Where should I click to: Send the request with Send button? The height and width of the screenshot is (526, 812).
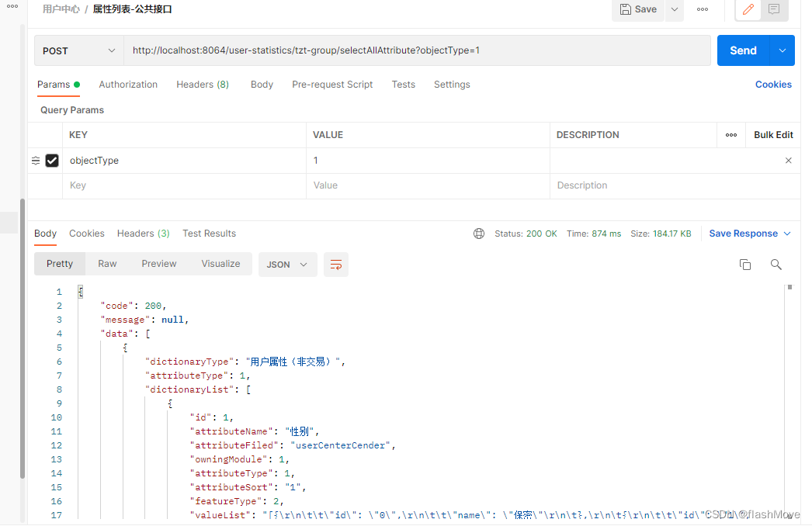(743, 50)
